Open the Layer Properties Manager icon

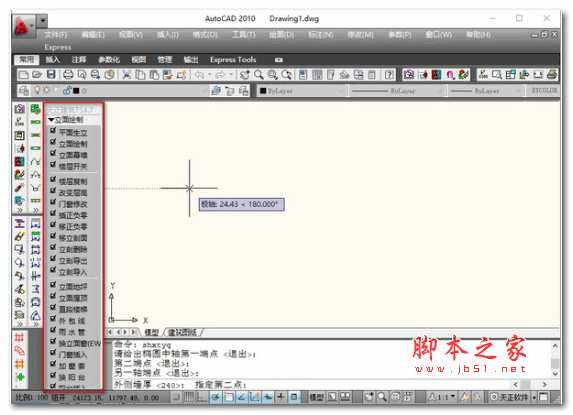[x=24, y=90]
